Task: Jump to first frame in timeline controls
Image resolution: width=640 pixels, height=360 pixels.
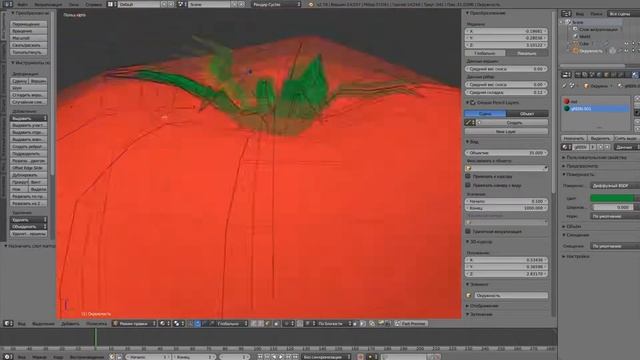Action: pyautogui.click(x=260, y=357)
